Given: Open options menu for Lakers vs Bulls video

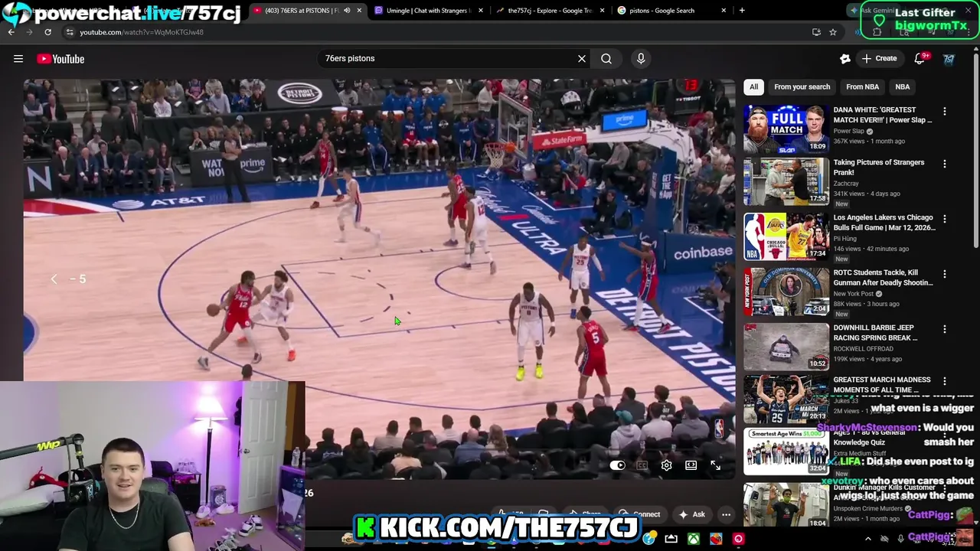Looking at the screenshot, I should pyautogui.click(x=944, y=219).
